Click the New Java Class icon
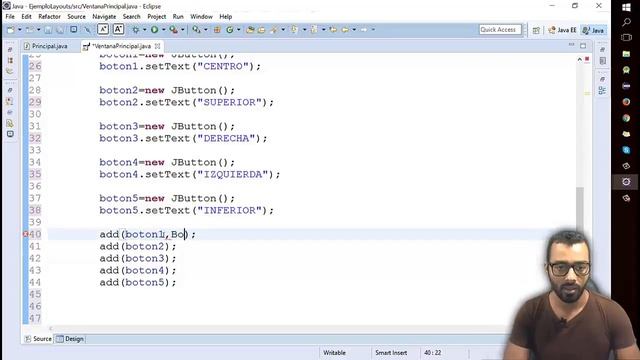The width and height of the screenshot is (640, 360). [230, 30]
